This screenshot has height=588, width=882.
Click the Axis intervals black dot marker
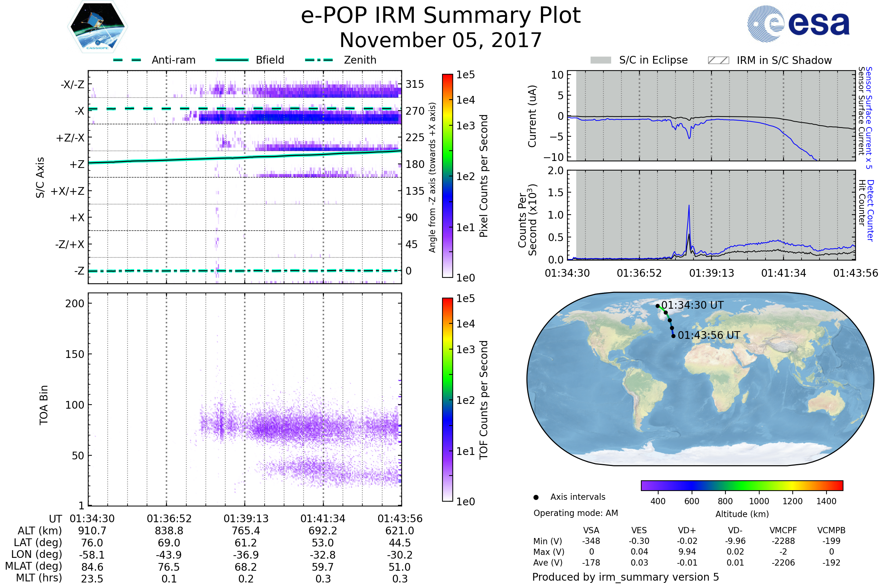[536, 497]
